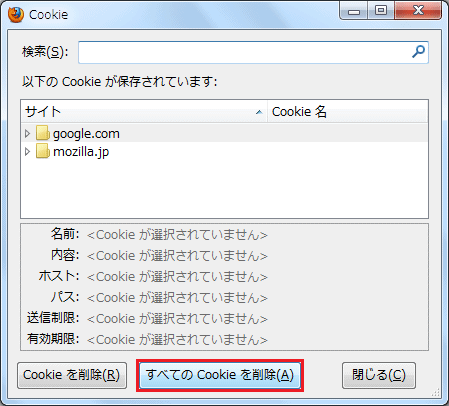Expand the mozilla.jp tree node
This screenshot has width=449, height=406.
pyautogui.click(x=27, y=152)
